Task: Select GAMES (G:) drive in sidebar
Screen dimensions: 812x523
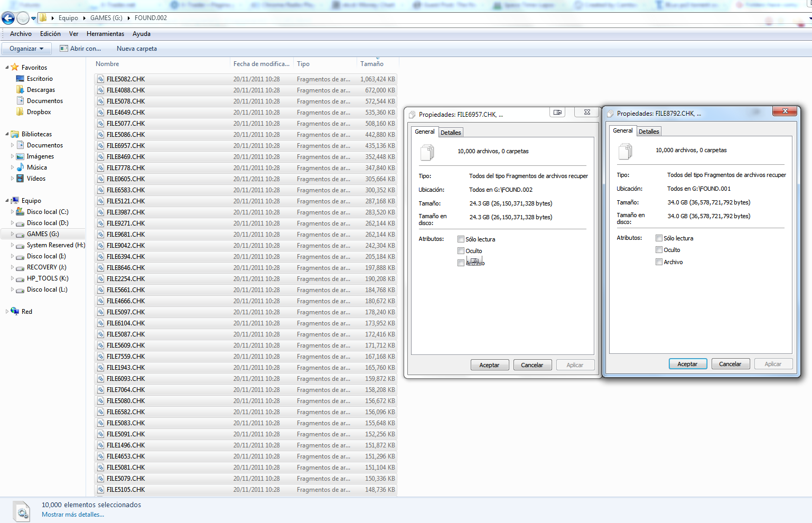Action: click(43, 234)
